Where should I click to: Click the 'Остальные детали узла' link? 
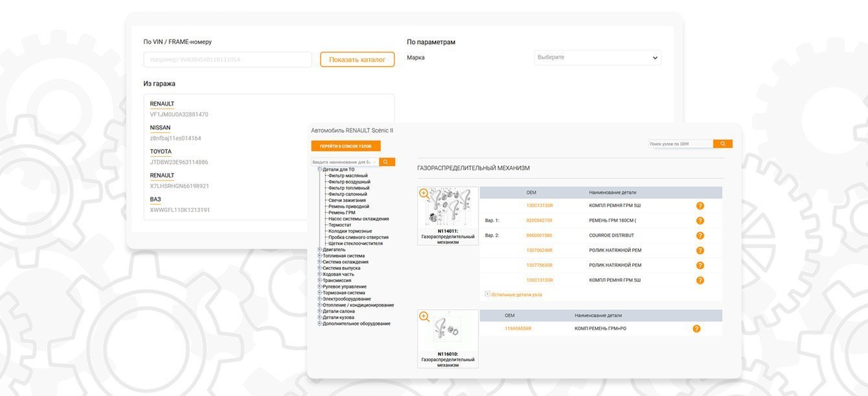pyautogui.click(x=516, y=294)
